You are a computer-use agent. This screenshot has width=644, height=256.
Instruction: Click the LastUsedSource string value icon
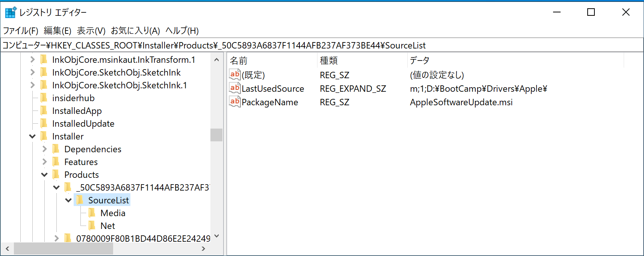click(235, 88)
